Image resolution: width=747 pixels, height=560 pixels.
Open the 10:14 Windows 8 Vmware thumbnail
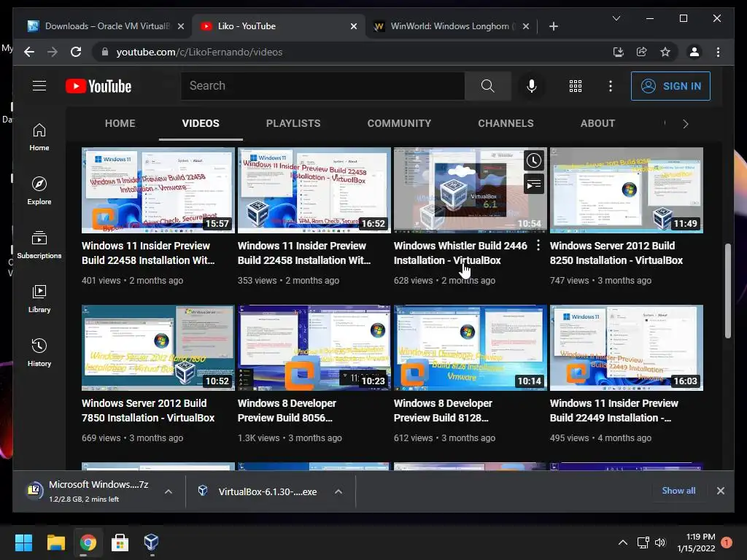tap(471, 348)
